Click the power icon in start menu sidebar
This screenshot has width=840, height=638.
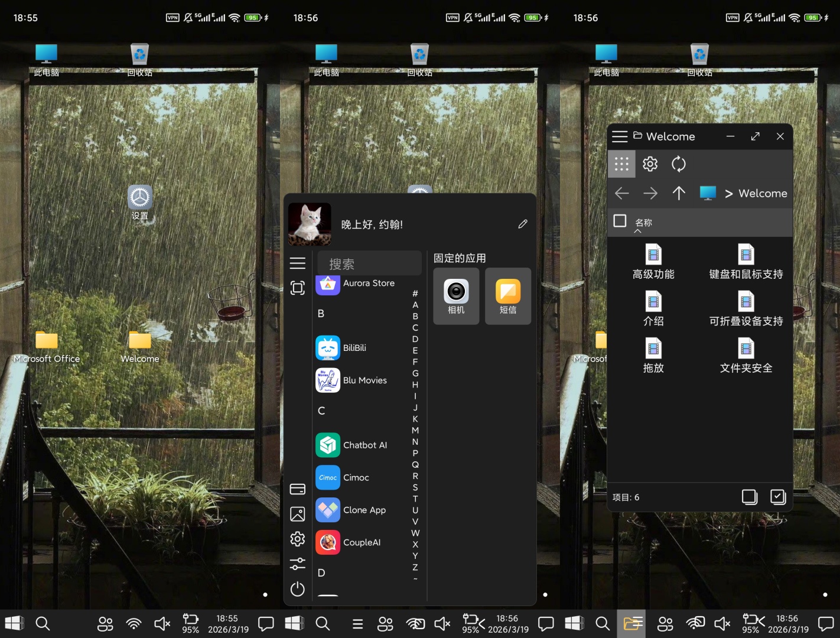[x=298, y=589]
